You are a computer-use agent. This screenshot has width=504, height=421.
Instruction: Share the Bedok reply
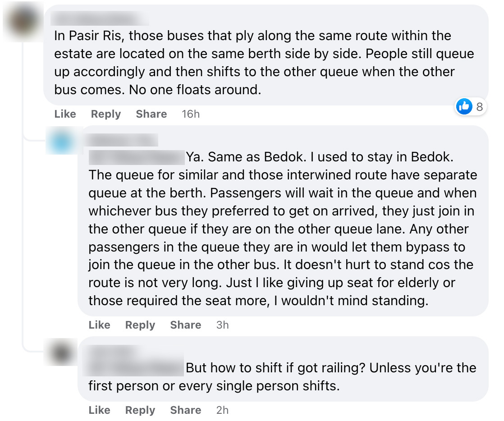[x=185, y=325]
